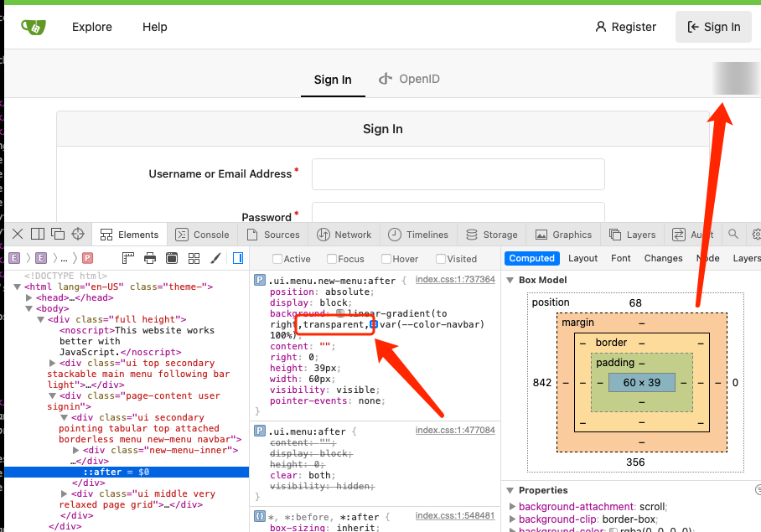Screen dimensions: 761x532
Task: Open the inspector search magnifier icon
Action: (x=733, y=235)
